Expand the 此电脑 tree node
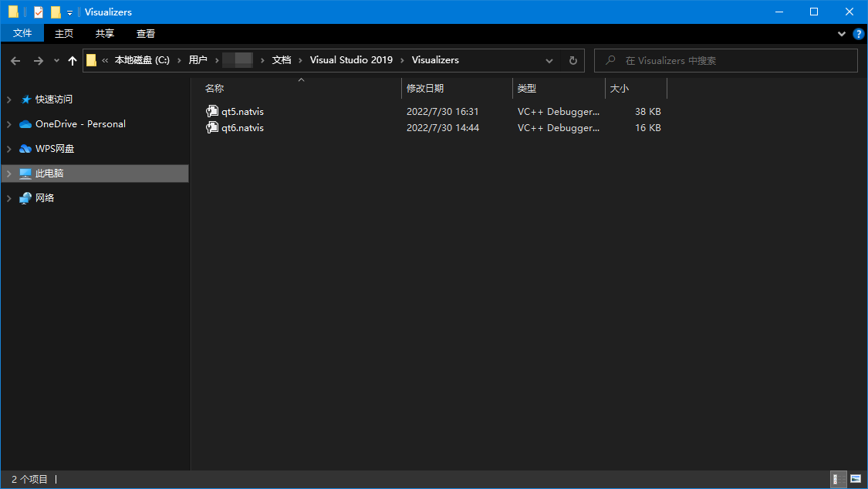This screenshot has width=868, height=489. 8,174
